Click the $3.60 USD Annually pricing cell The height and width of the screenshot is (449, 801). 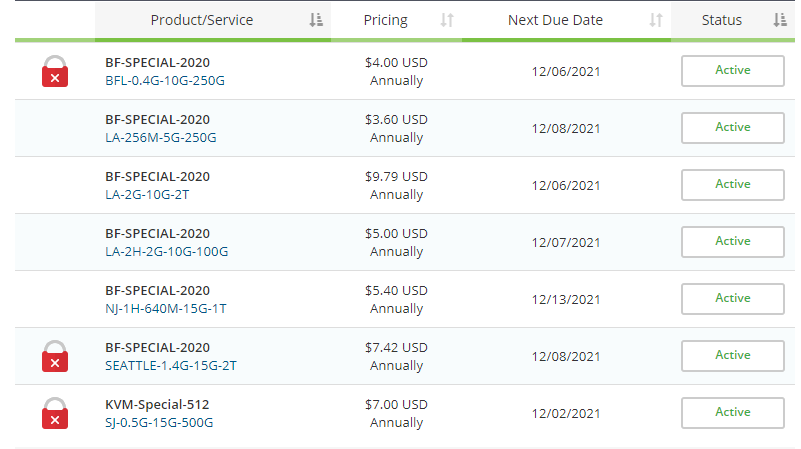396,128
